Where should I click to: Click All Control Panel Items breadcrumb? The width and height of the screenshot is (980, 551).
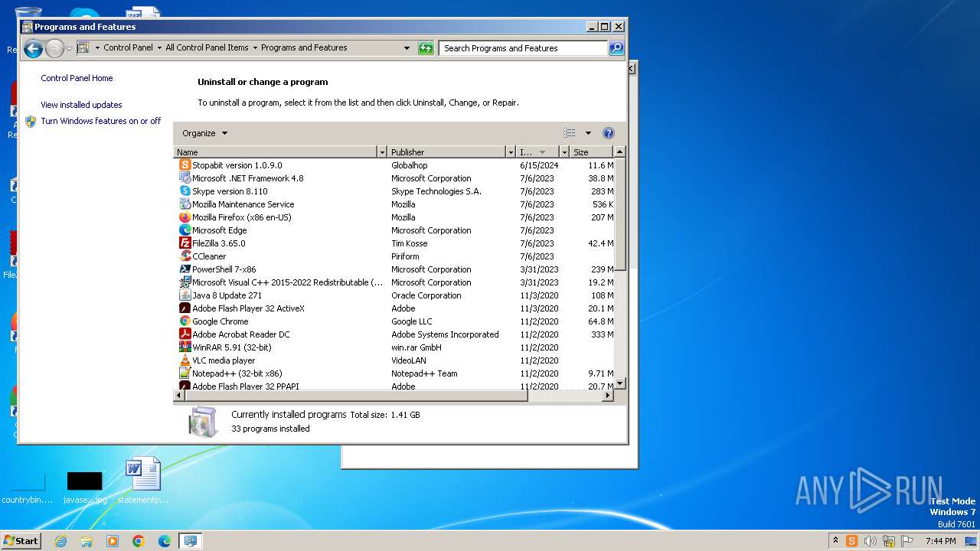(207, 47)
